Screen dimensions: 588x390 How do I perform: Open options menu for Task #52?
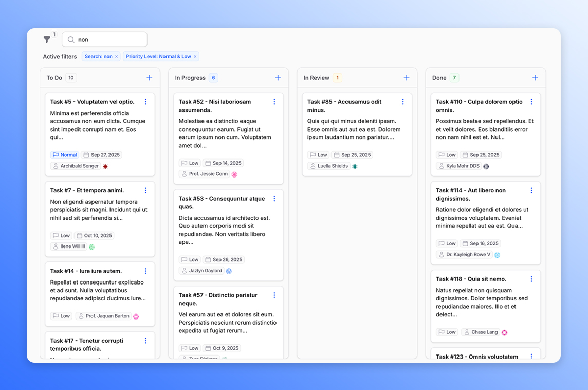274,102
